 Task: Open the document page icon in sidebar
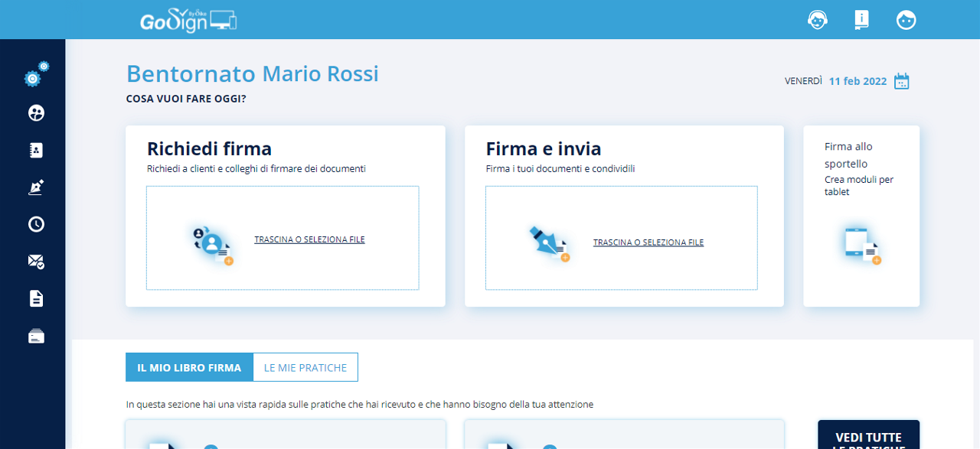[x=36, y=298]
